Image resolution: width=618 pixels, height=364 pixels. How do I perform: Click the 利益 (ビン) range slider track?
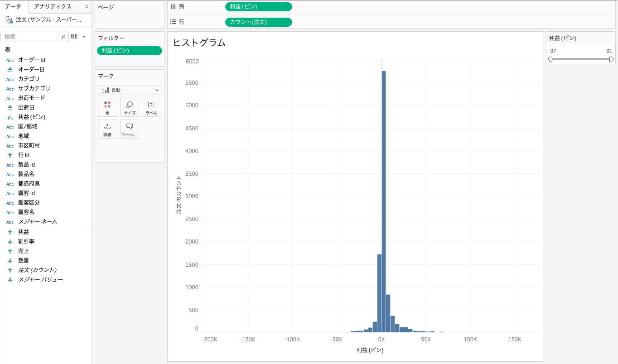pyautogui.click(x=581, y=59)
